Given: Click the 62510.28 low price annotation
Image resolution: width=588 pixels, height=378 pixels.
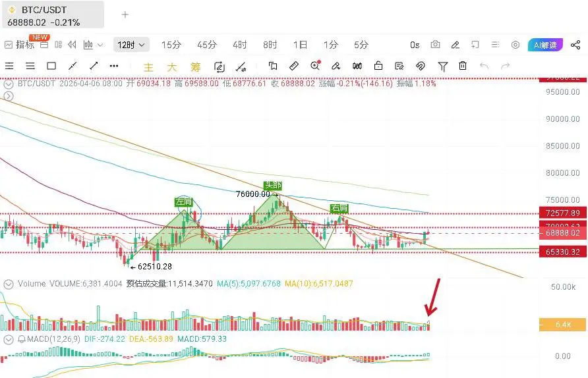Looking at the screenshot, I should pyautogui.click(x=154, y=266).
